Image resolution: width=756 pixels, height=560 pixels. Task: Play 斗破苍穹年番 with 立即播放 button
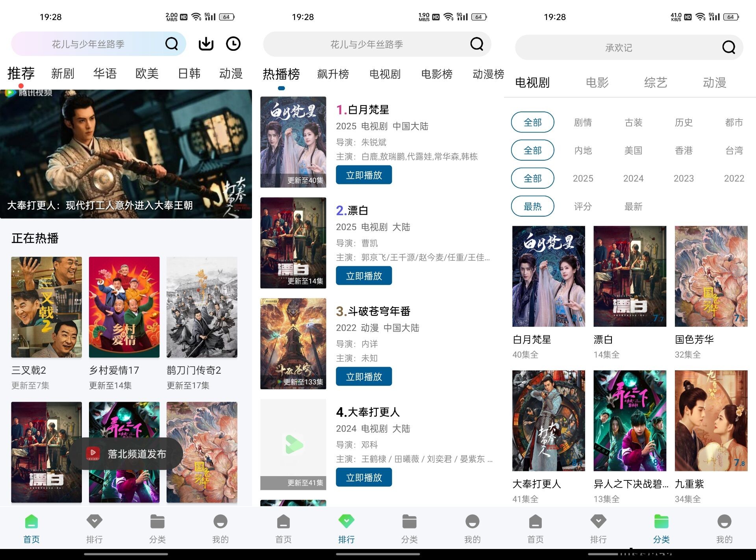364,376
